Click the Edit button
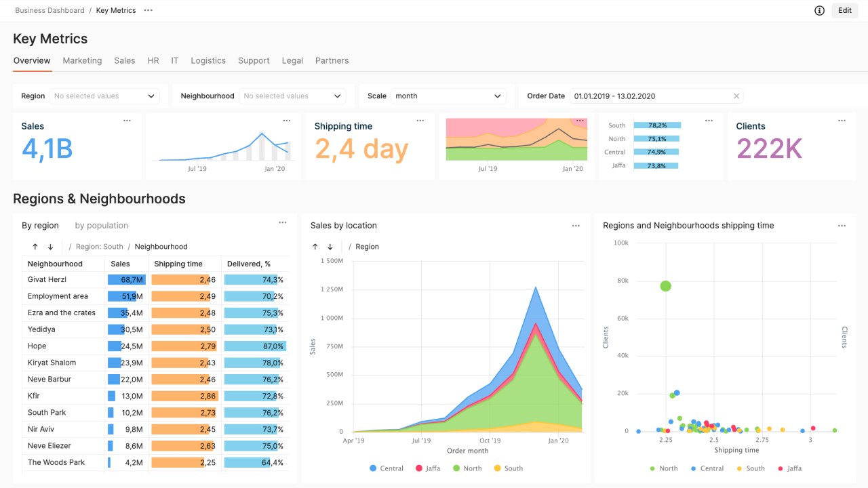The width and height of the screenshot is (868, 488). click(x=844, y=10)
